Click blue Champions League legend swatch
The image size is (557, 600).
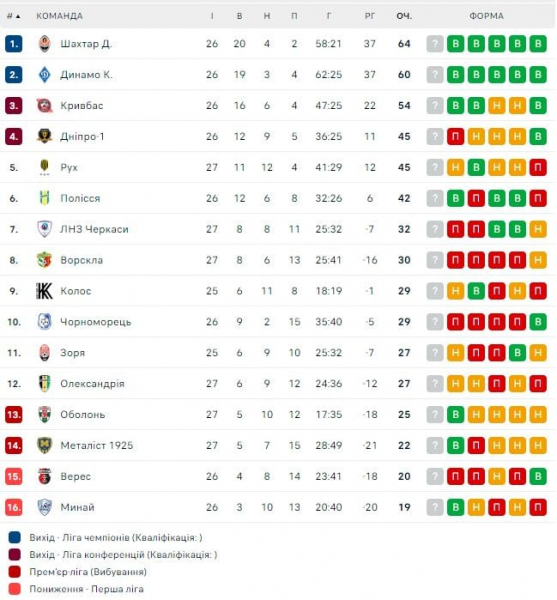click(15, 538)
